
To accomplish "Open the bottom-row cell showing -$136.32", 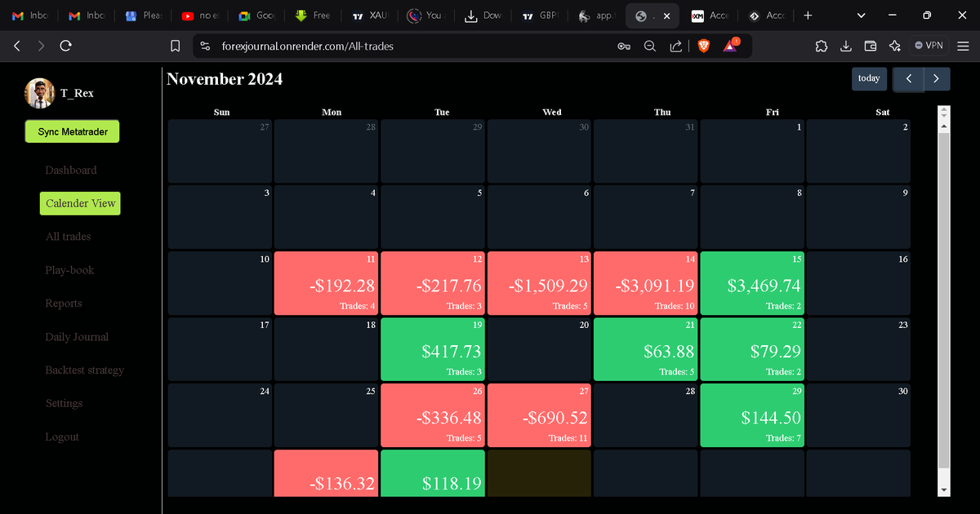I will tap(326, 472).
